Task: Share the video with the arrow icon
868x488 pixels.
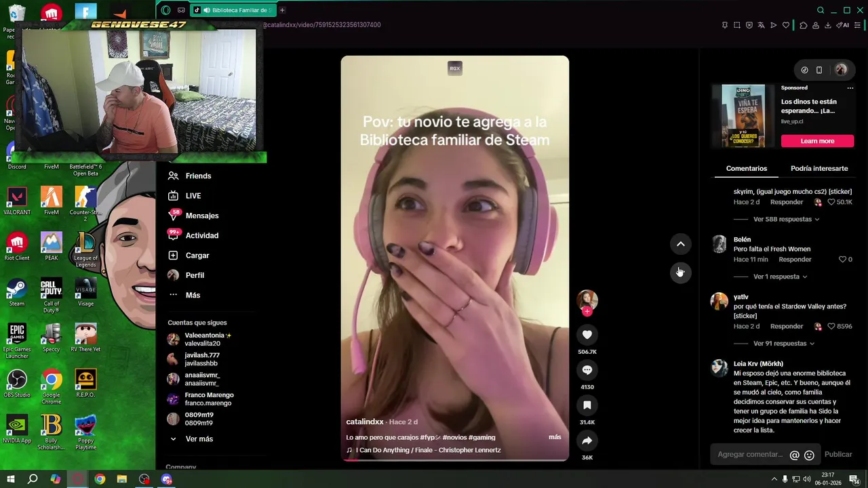Action: click(x=587, y=441)
